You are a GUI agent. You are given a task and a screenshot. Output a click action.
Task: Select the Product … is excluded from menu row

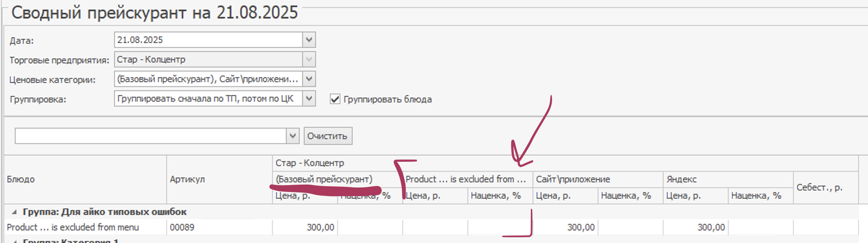(73, 228)
